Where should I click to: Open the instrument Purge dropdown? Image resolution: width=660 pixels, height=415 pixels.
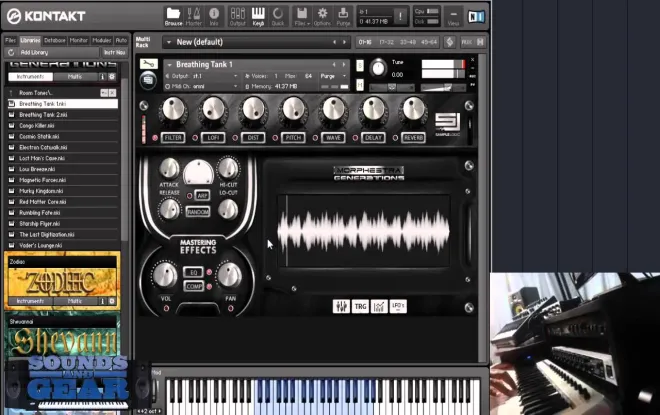click(333, 76)
